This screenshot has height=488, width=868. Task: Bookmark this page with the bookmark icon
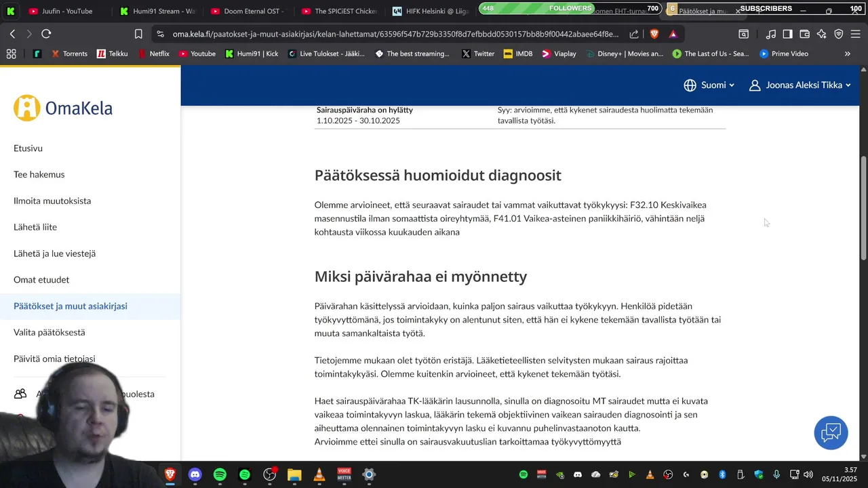[x=138, y=34]
